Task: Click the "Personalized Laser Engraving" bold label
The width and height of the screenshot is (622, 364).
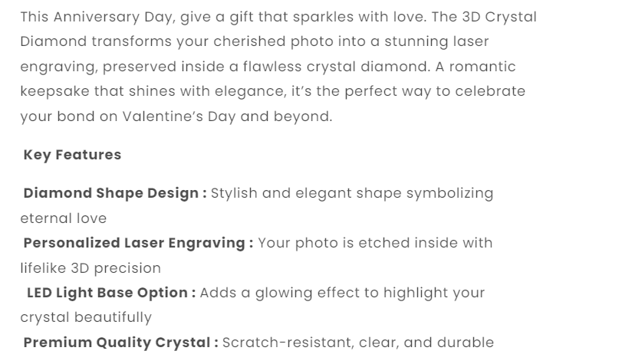Action: (x=138, y=243)
